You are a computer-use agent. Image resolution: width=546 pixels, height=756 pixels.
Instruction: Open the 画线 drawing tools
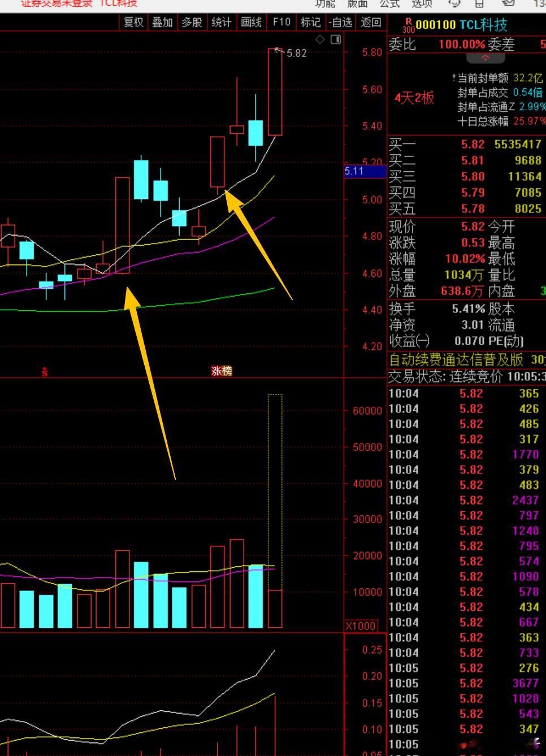point(252,22)
